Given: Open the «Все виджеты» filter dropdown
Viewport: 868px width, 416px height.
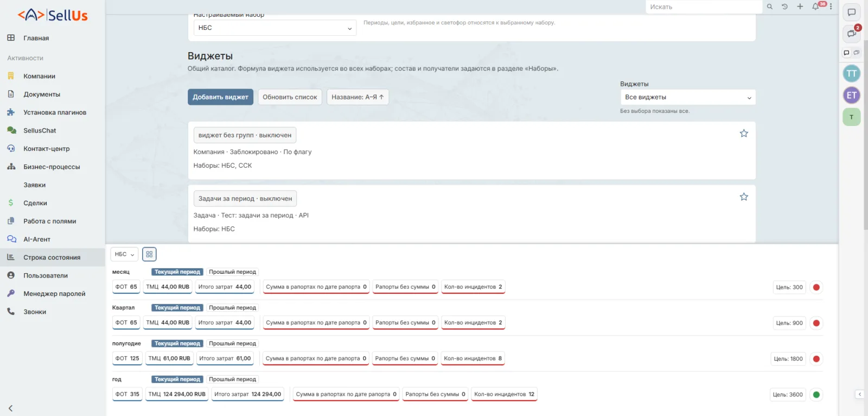Looking at the screenshot, I should [688, 97].
